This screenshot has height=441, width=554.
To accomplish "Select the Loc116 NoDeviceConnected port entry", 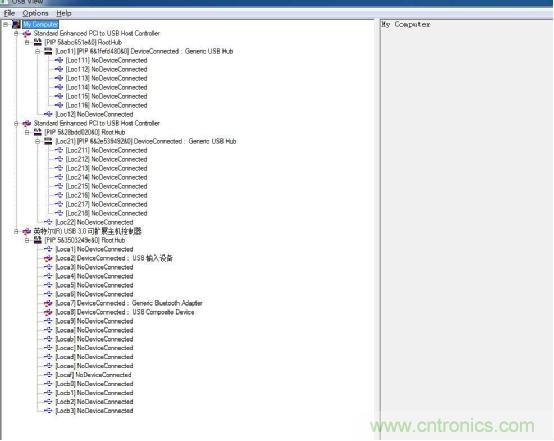I will [106, 106].
